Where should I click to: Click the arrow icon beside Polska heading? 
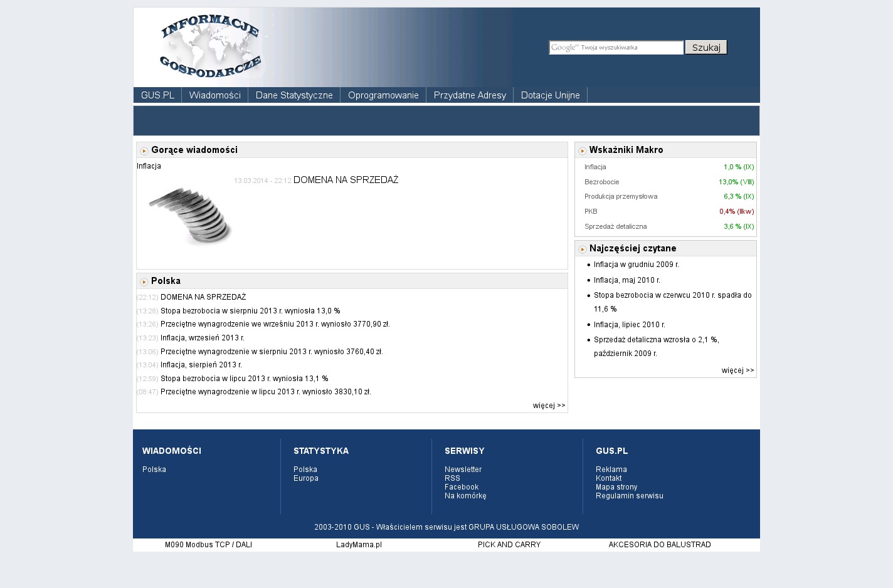coord(144,282)
